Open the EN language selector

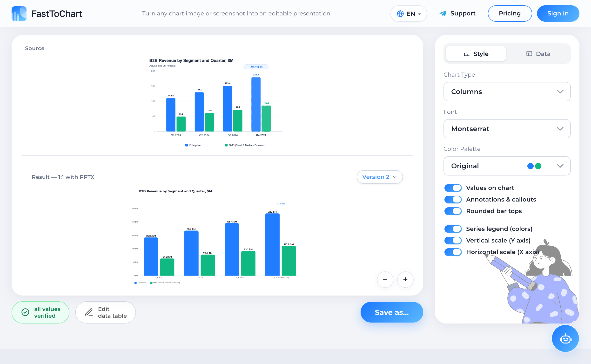click(409, 13)
